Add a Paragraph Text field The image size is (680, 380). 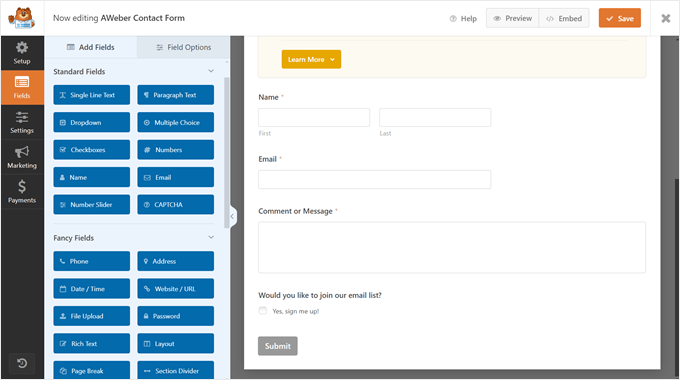[176, 95]
